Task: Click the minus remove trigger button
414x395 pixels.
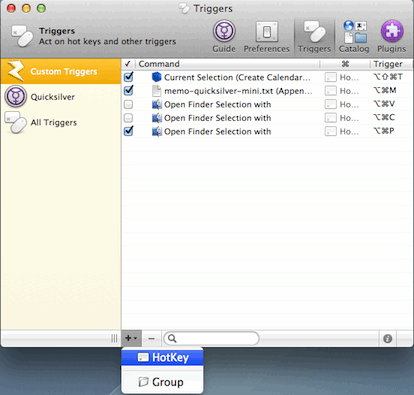Action: click(x=151, y=338)
